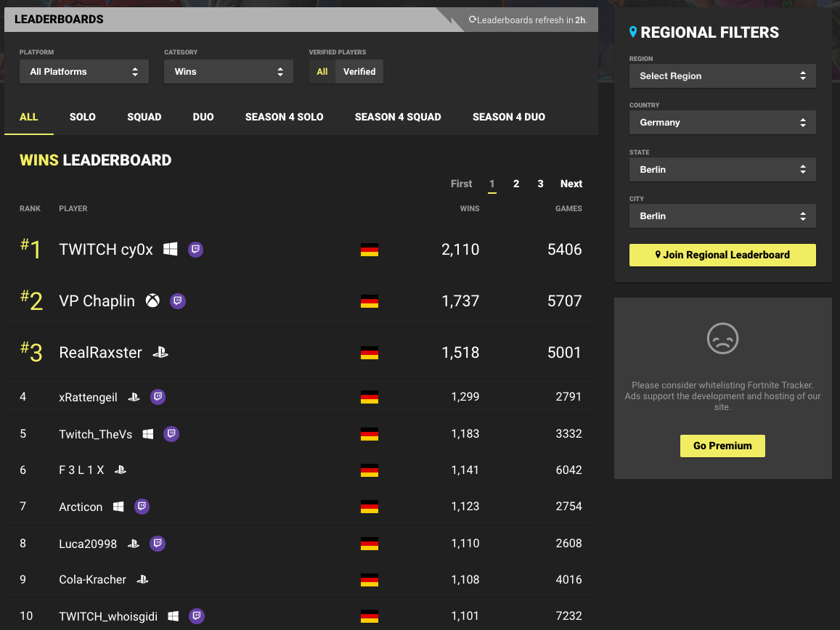Open player profile TWITCH_whoisgidi

108,616
